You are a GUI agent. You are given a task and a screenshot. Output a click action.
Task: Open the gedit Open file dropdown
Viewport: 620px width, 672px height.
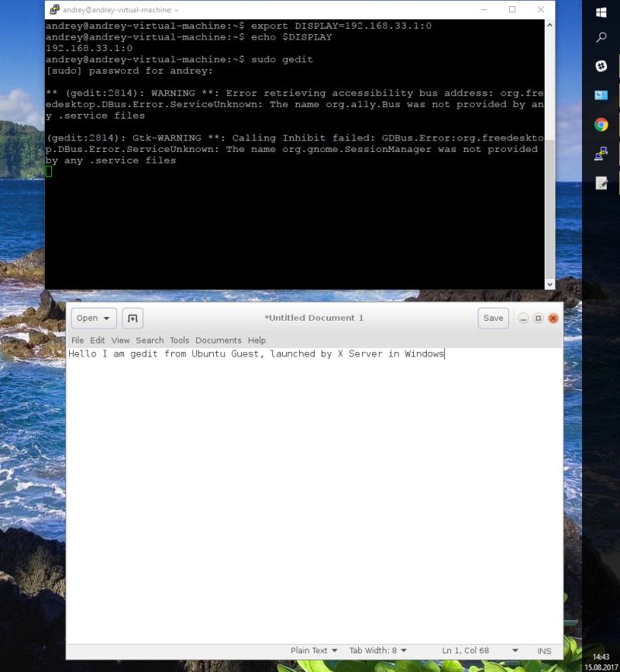click(93, 318)
